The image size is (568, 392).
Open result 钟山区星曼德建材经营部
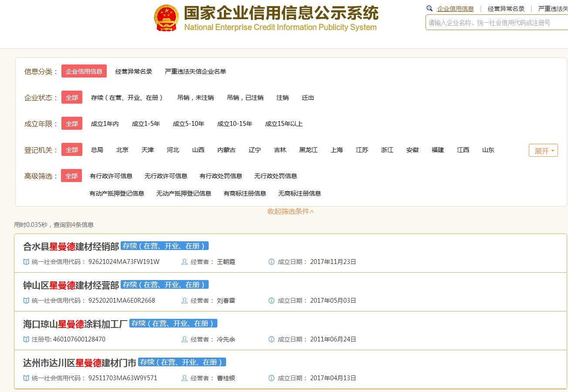pos(71,285)
